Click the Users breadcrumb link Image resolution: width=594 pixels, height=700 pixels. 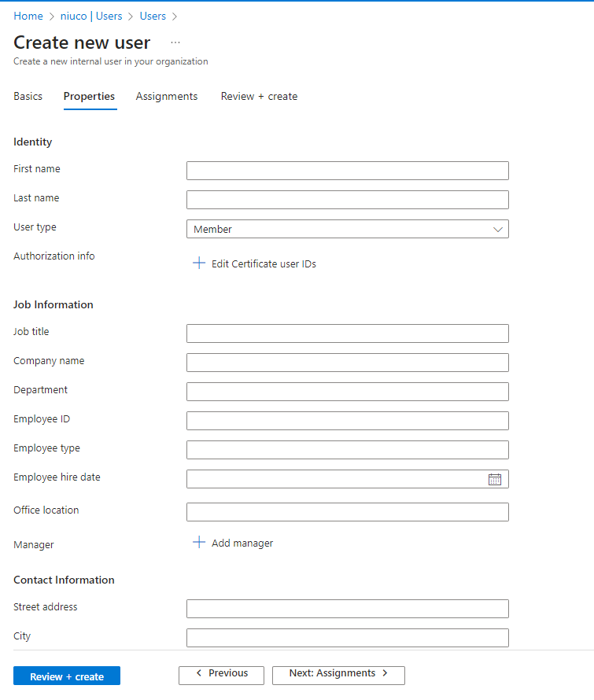pos(153,16)
